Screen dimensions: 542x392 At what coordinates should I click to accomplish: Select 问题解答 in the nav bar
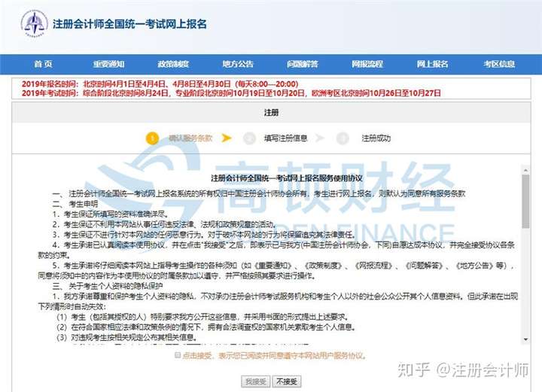click(x=303, y=64)
